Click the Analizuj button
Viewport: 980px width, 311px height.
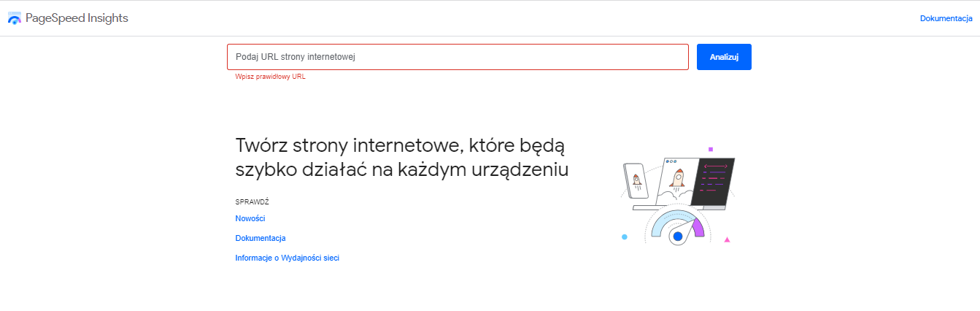click(724, 57)
